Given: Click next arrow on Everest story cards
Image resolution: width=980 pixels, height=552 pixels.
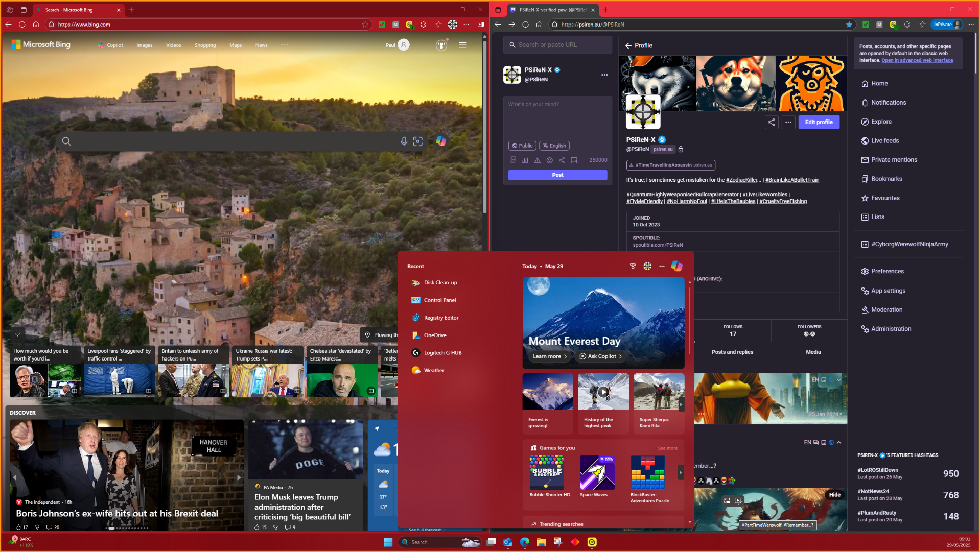Looking at the screenshot, I should coord(681,405).
